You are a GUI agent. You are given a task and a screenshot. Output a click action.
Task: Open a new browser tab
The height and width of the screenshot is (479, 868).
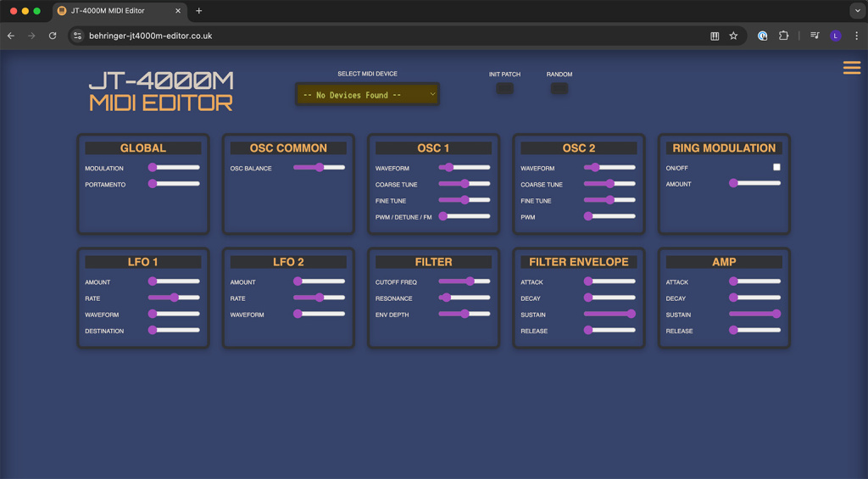pos(199,11)
